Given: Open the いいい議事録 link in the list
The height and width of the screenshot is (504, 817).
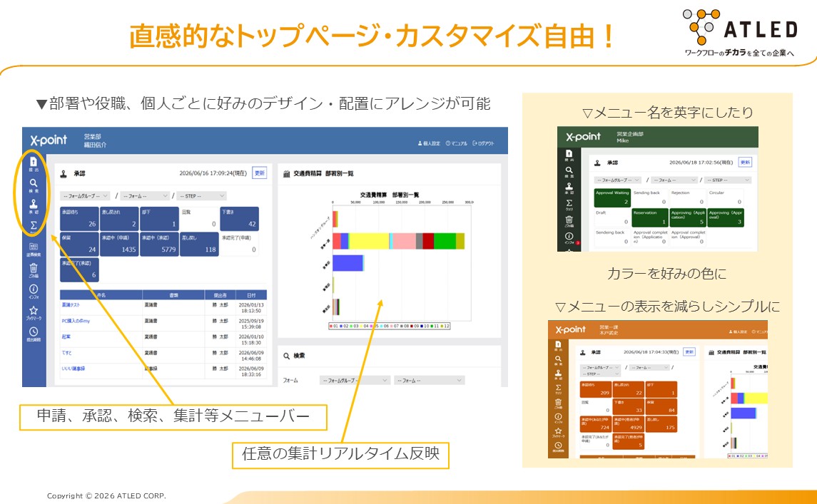Looking at the screenshot, I should (73, 369).
